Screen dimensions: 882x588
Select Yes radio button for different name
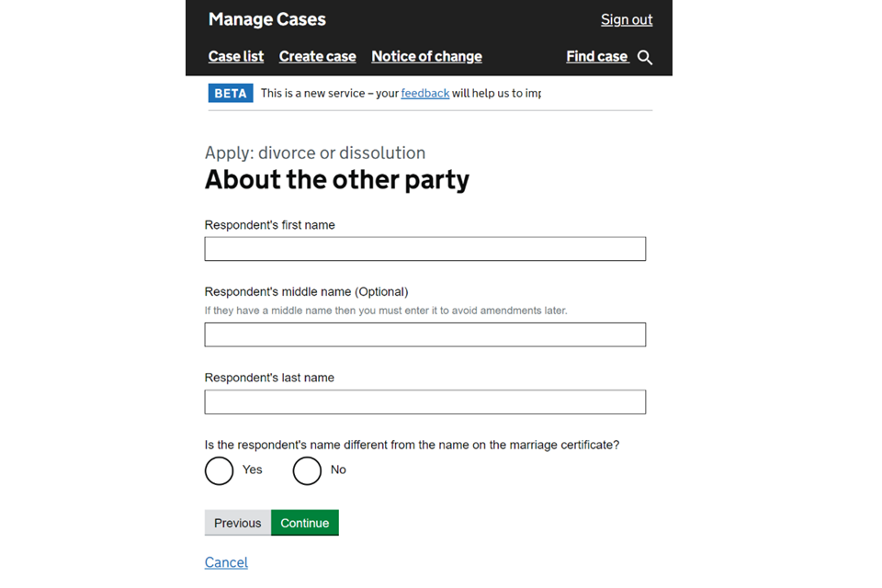tap(219, 470)
